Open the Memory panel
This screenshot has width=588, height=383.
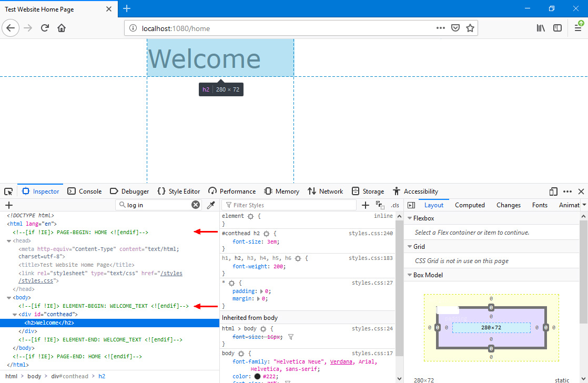[x=281, y=191]
